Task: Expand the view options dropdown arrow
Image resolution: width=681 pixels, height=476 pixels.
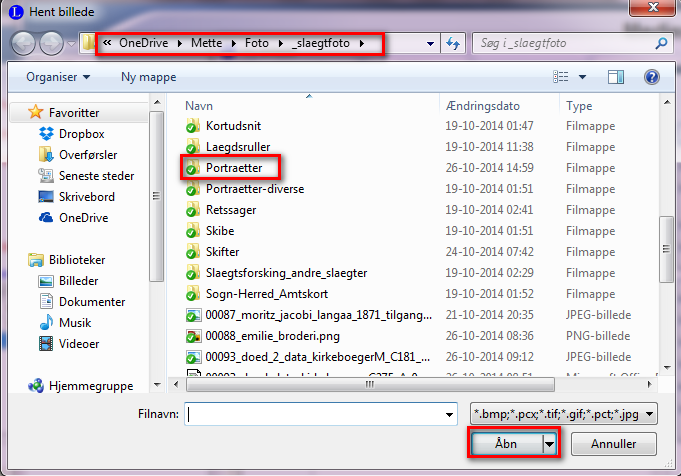Action: [x=580, y=77]
